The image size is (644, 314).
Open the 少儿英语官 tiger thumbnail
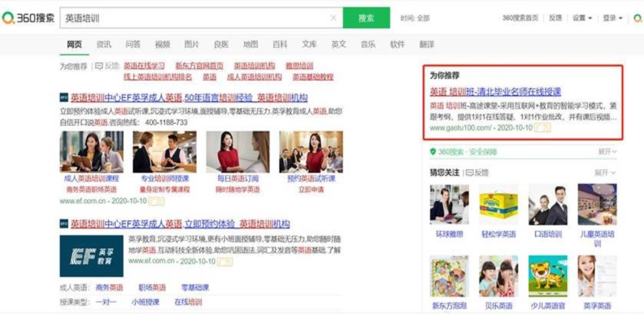tap(548, 276)
